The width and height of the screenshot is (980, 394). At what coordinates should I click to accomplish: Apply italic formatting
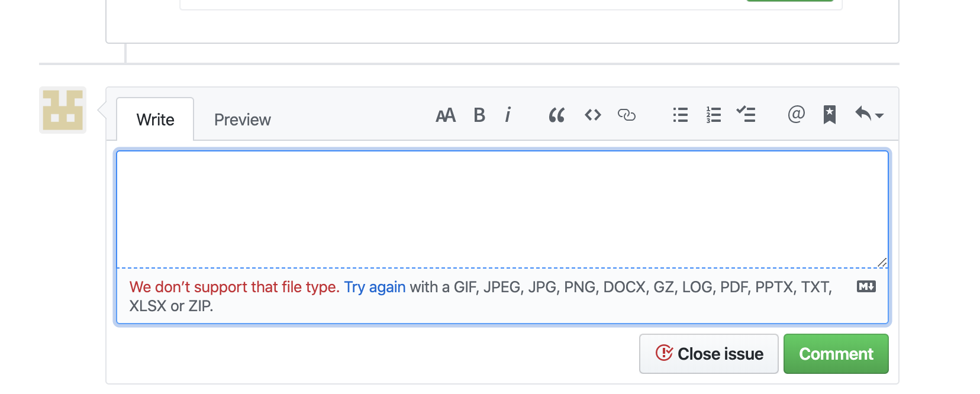click(x=508, y=115)
